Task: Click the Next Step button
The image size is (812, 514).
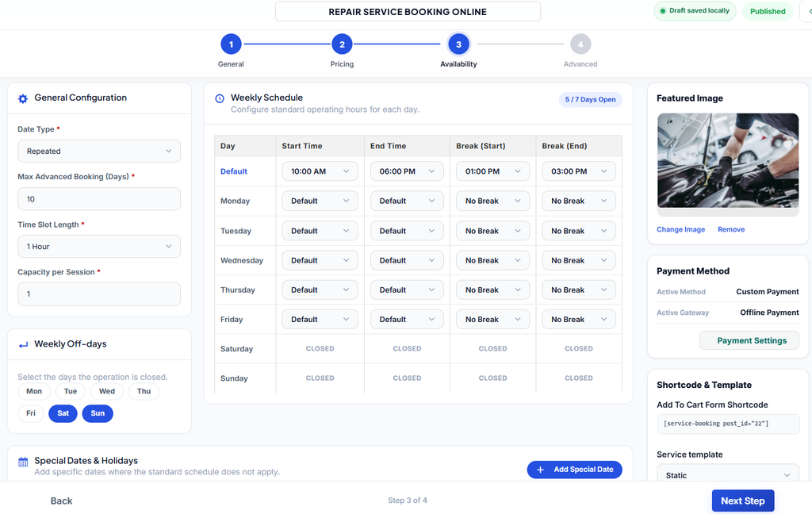Action: (x=742, y=501)
